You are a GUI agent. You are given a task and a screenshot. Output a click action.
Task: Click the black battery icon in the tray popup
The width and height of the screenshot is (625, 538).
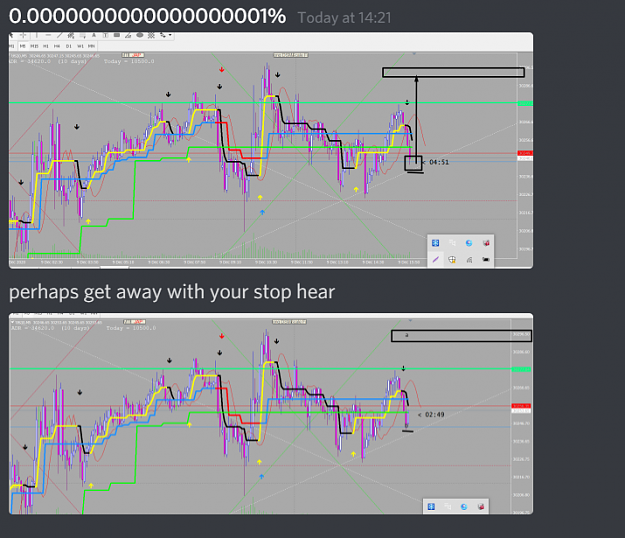pyautogui.click(x=486, y=259)
